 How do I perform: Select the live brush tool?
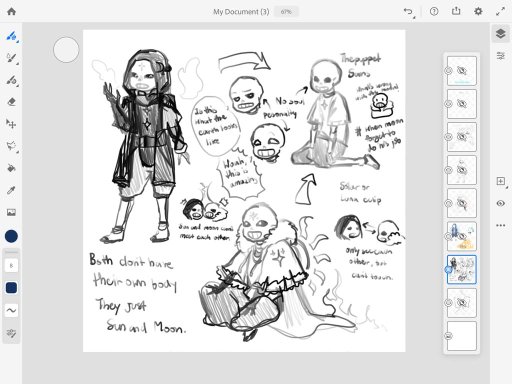point(11,58)
